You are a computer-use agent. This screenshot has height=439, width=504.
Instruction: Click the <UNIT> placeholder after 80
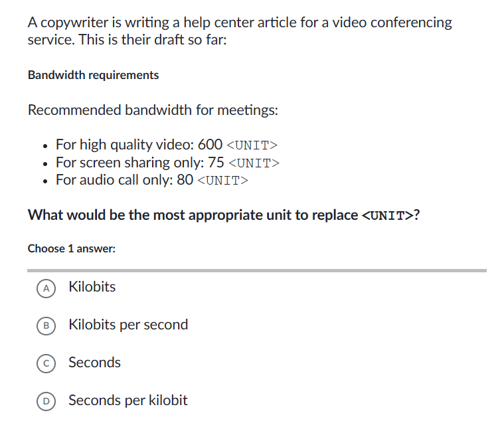click(222, 180)
